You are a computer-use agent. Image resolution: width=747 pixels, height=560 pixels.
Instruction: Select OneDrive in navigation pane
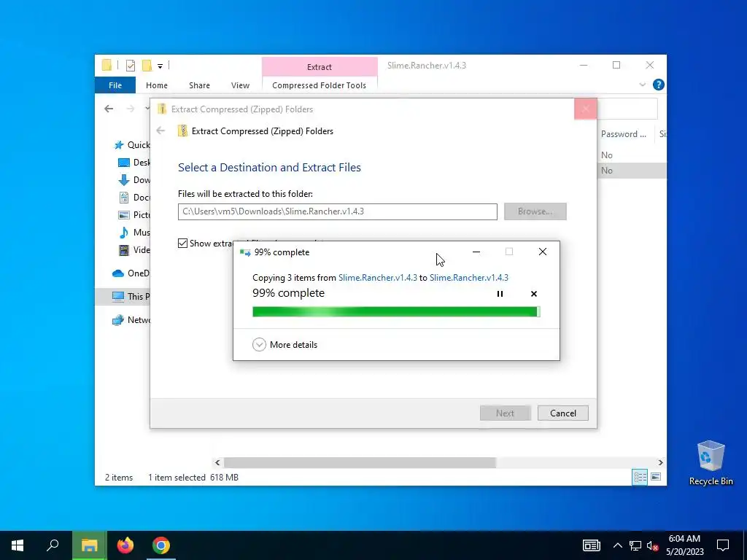point(131,273)
